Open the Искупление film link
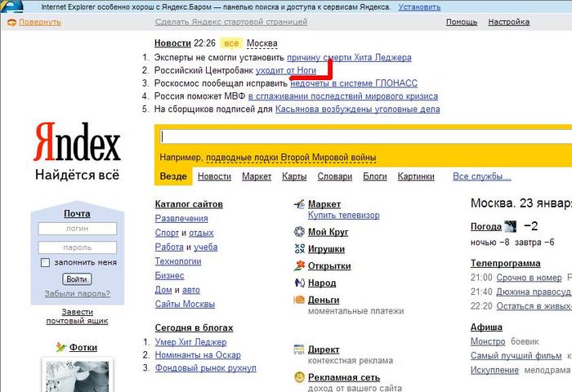572x392 pixels. pyautogui.click(x=494, y=370)
